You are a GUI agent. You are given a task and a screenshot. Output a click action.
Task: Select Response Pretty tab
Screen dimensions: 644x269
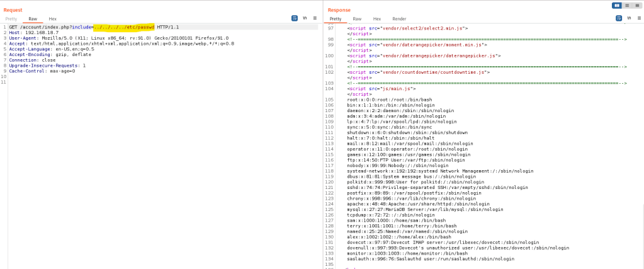[x=335, y=19]
